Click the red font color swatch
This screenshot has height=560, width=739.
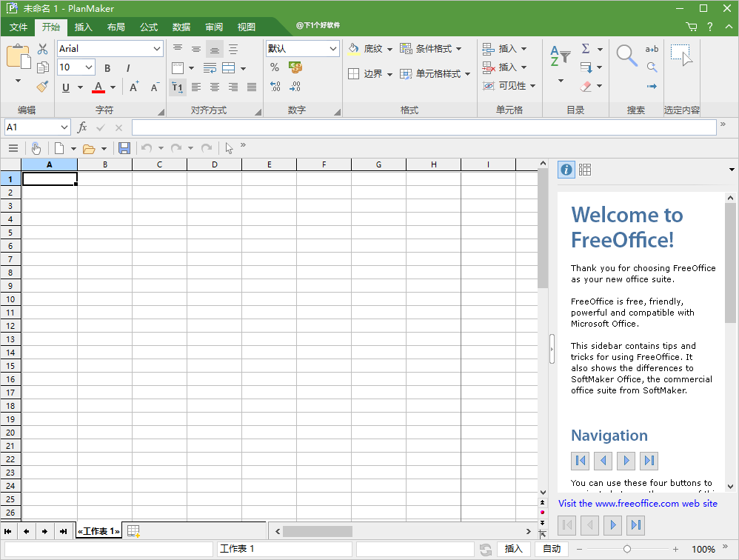[x=98, y=87]
